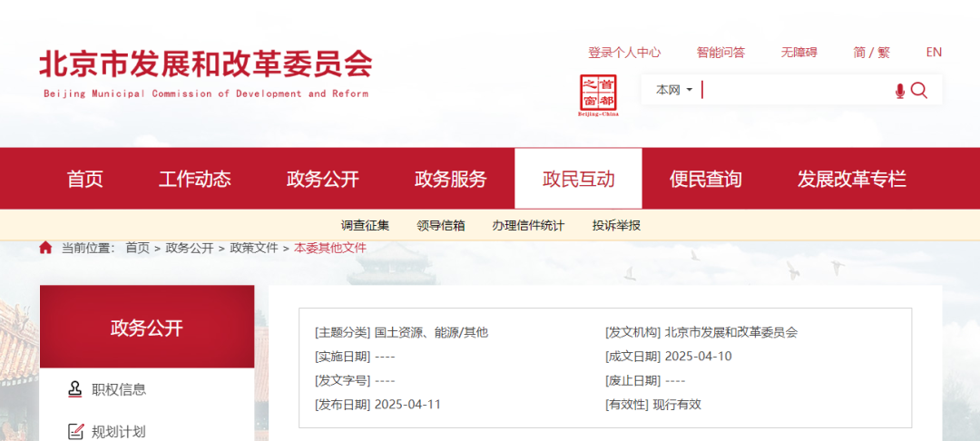
Task: Open the 本网 search scope dropdown
Action: pyautogui.click(x=673, y=90)
